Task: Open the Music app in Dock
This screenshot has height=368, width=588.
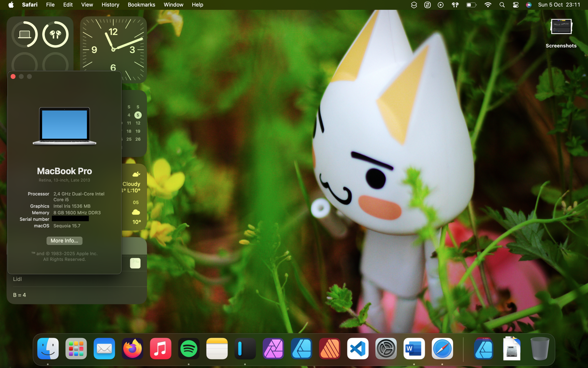Action: (x=161, y=349)
